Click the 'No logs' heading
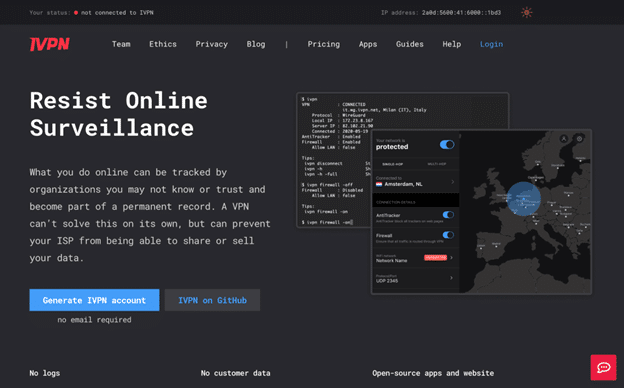 coord(45,373)
